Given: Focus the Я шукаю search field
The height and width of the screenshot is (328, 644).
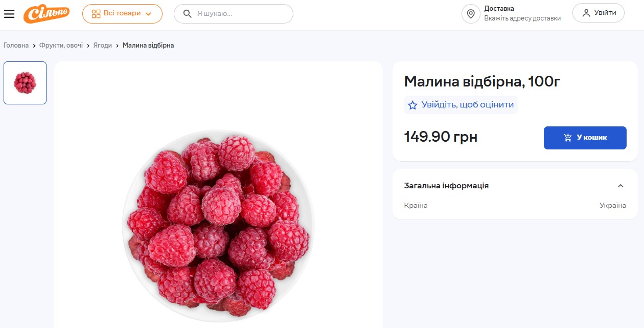Looking at the screenshot, I should coord(240,14).
